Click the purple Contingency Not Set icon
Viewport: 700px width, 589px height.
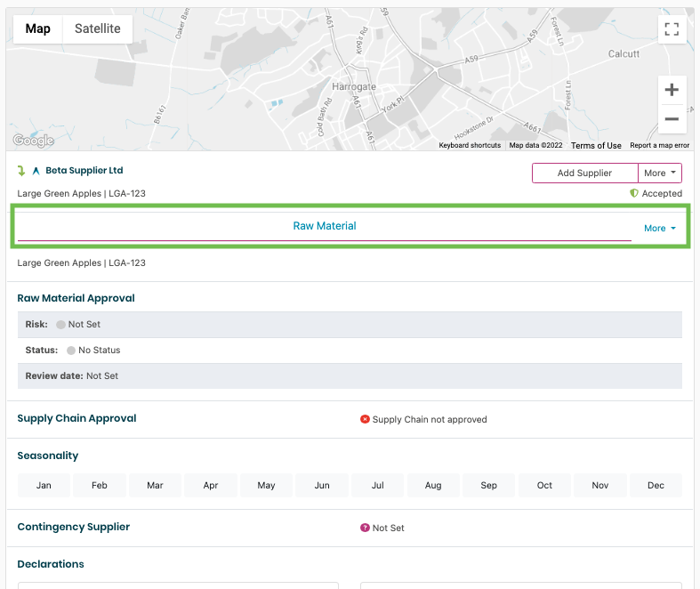click(365, 528)
